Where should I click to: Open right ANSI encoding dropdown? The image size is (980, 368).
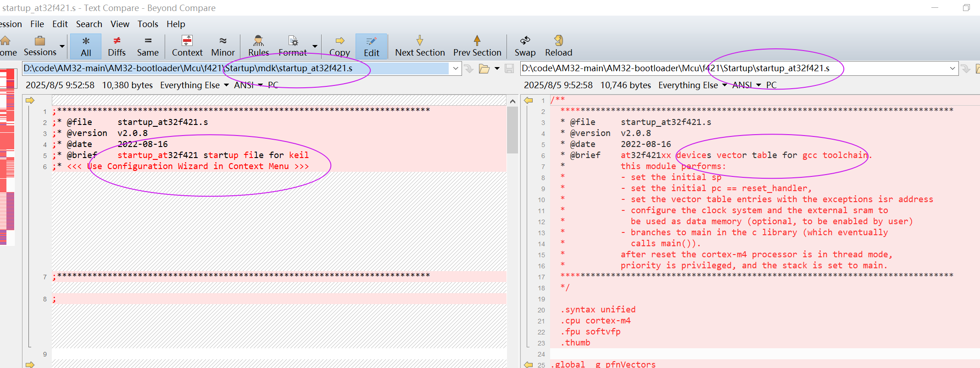pyautogui.click(x=746, y=85)
